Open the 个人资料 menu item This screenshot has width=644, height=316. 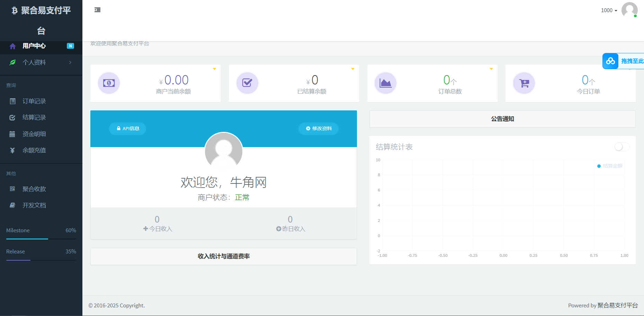click(41, 63)
